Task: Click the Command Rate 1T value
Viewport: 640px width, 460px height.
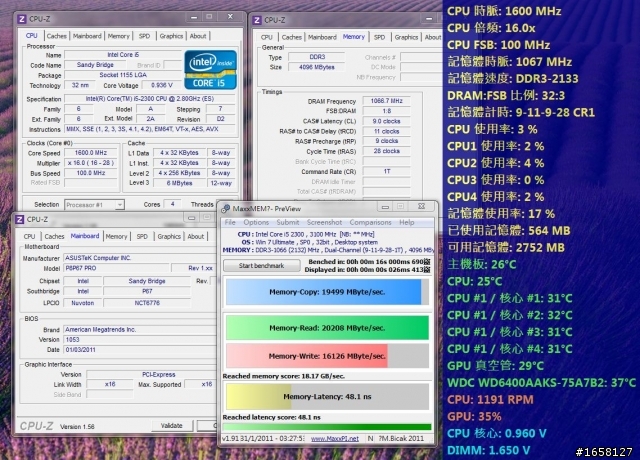Action: tap(386, 171)
